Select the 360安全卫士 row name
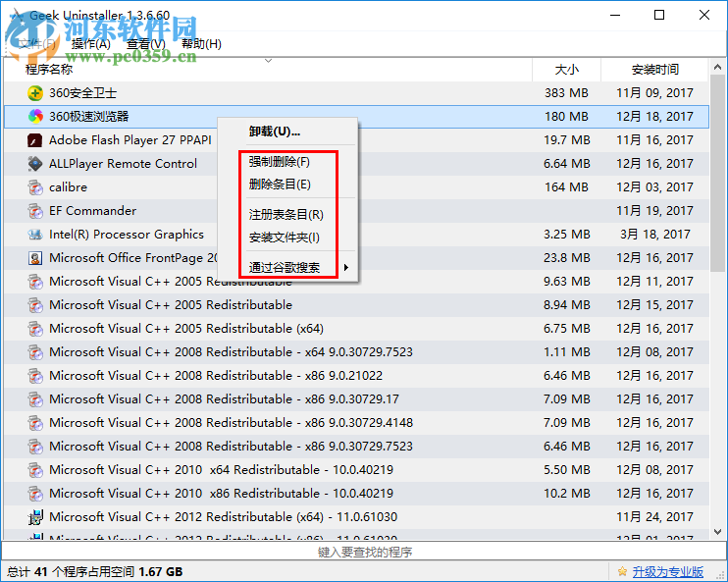 pyautogui.click(x=82, y=93)
